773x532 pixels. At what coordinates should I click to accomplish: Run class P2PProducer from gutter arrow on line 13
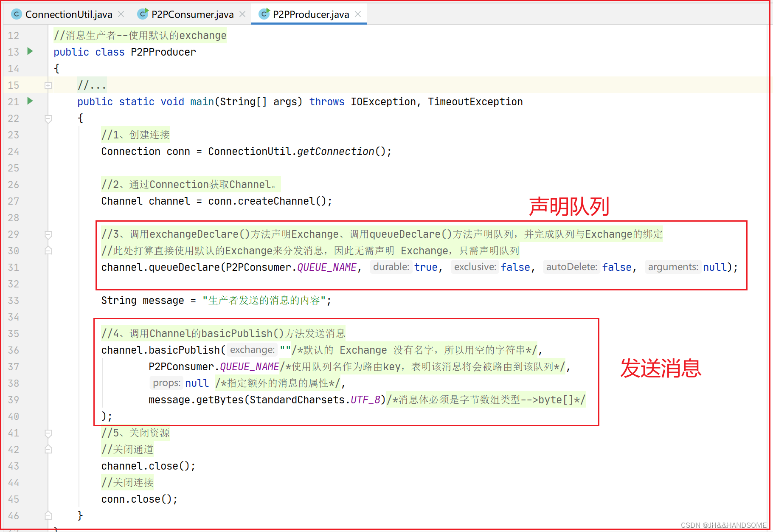(x=30, y=51)
